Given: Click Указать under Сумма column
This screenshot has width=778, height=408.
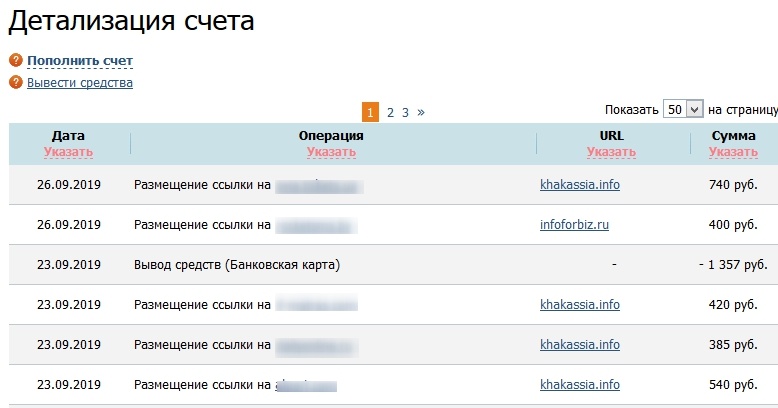Looking at the screenshot, I should (x=733, y=152).
